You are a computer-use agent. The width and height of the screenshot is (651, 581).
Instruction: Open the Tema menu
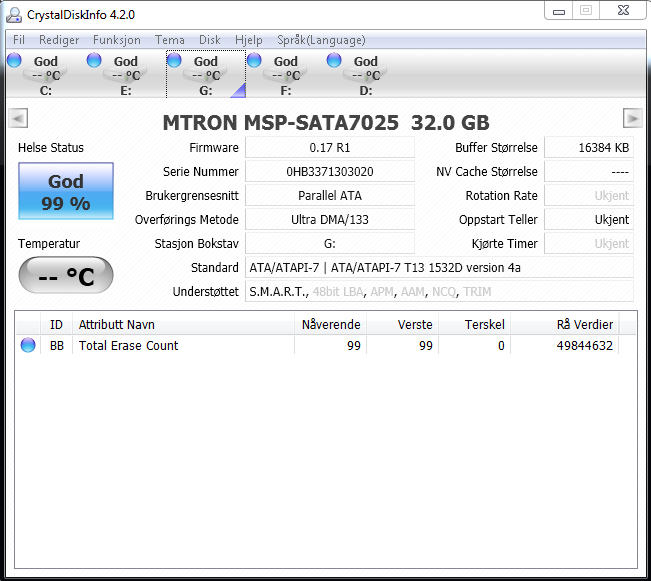[170, 40]
